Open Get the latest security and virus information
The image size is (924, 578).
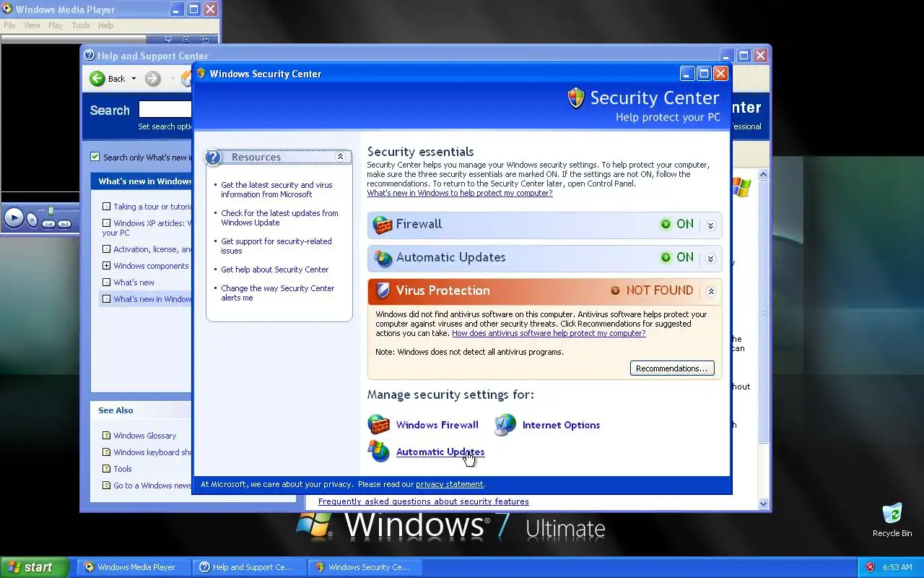pyautogui.click(x=276, y=189)
